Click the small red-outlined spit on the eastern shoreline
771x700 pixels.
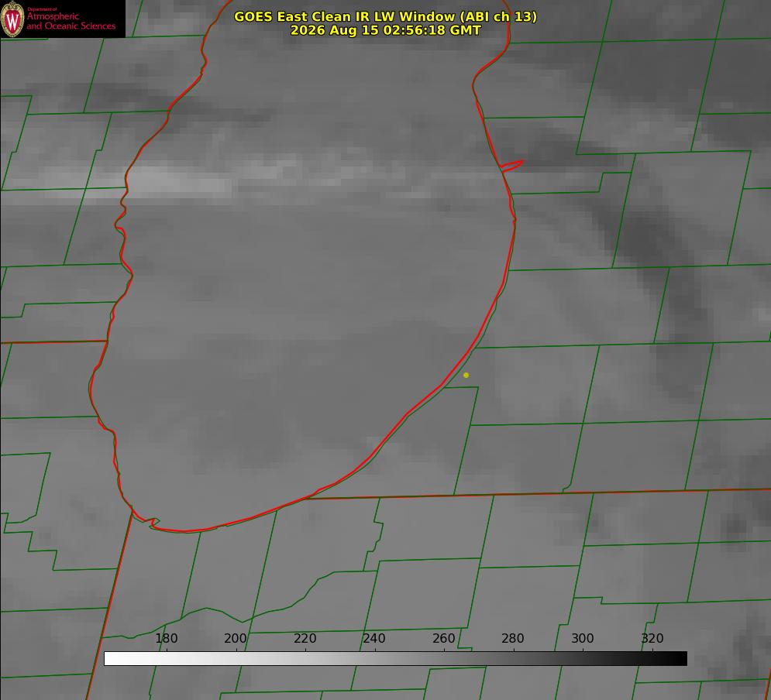511,165
